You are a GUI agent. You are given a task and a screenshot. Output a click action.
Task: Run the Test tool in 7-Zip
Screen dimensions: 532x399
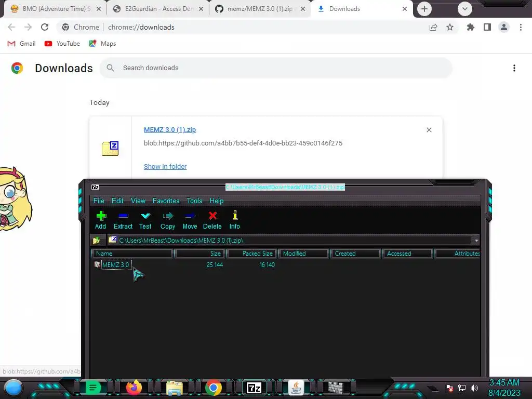tap(145, 220)
